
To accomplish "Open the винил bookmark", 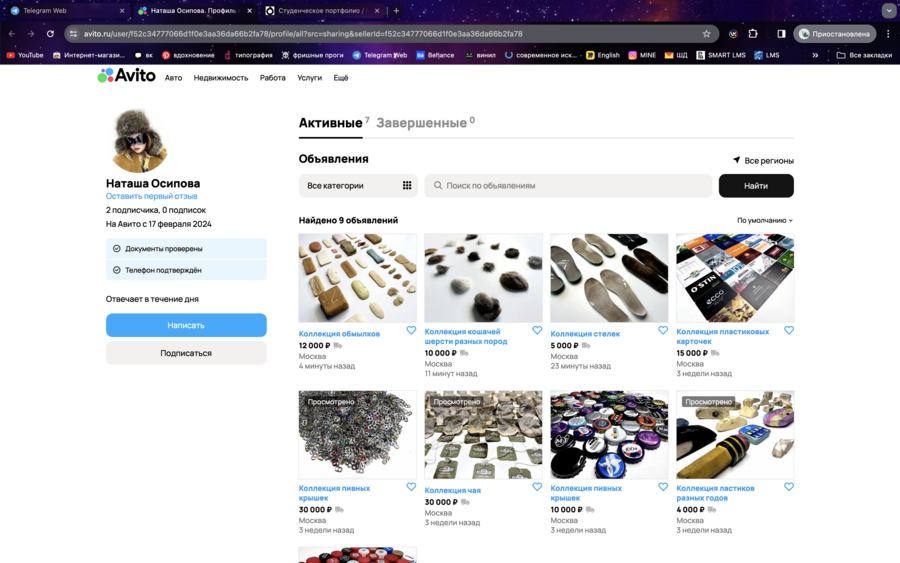I will click(480, 55).
